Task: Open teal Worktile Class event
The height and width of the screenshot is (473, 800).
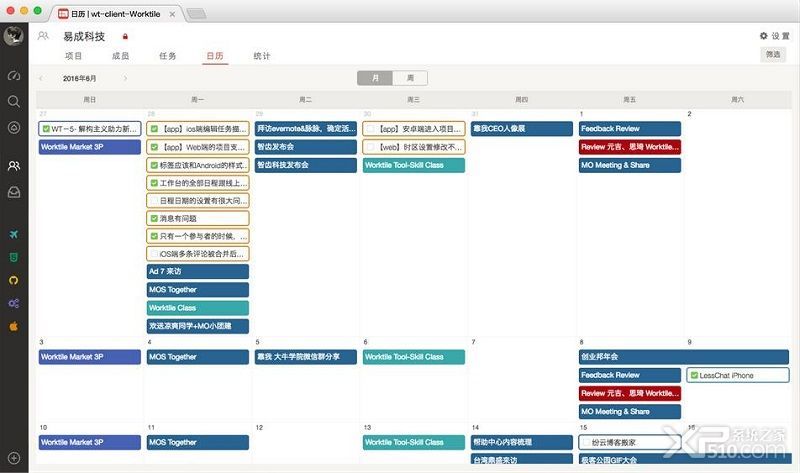Action: (198, 308)
